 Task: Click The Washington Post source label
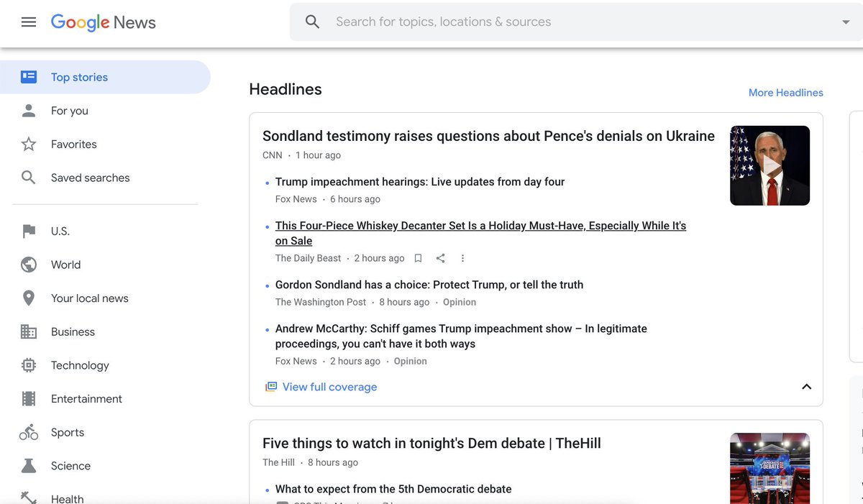[x=321, y=302]
